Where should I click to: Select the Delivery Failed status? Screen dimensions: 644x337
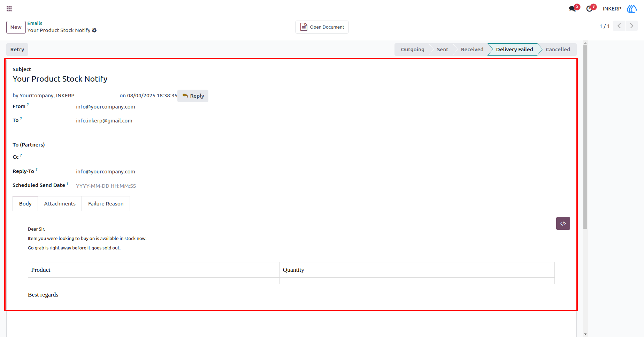tap(515, 50)
